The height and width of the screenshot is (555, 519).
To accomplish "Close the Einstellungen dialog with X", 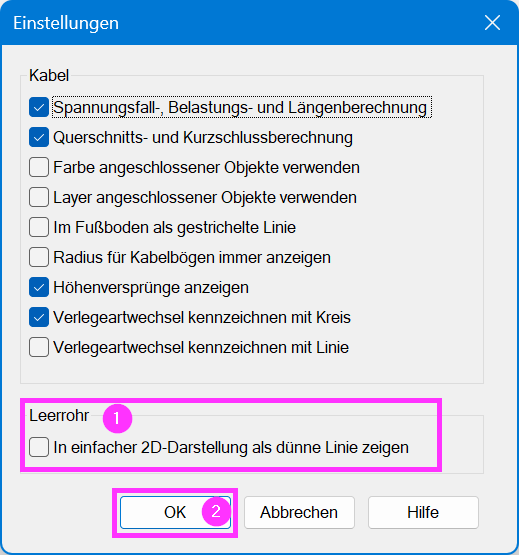I will (492, 23).
